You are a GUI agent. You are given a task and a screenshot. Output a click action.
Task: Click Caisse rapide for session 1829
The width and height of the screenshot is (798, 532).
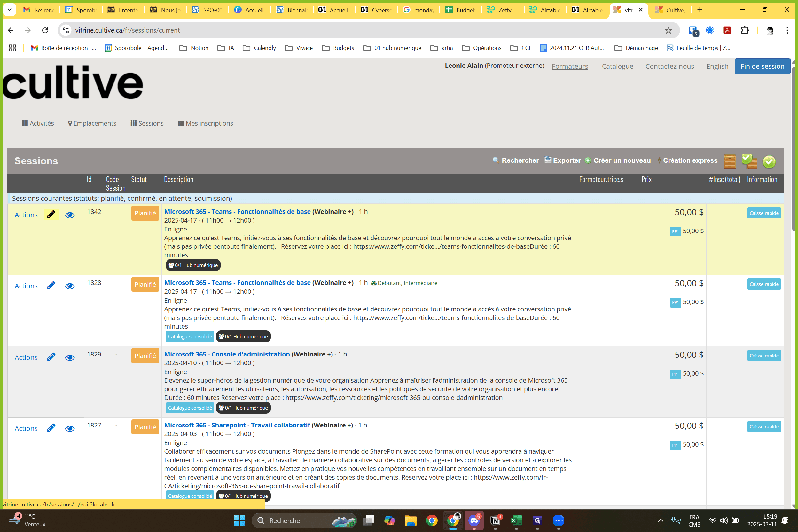pyautogui.click(x=764, y=356)
